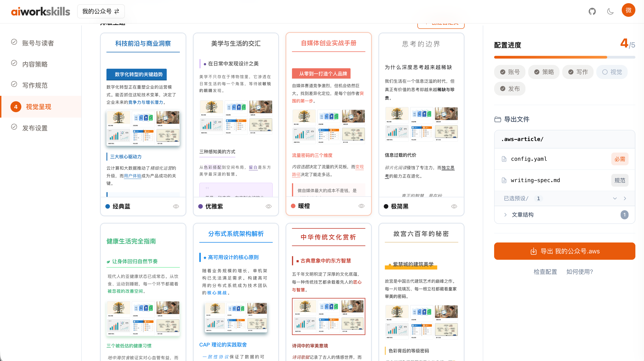The image size is (644, 361).
Task: Click the check icon beside 账号与读者
Action: [x=14, y=42]
